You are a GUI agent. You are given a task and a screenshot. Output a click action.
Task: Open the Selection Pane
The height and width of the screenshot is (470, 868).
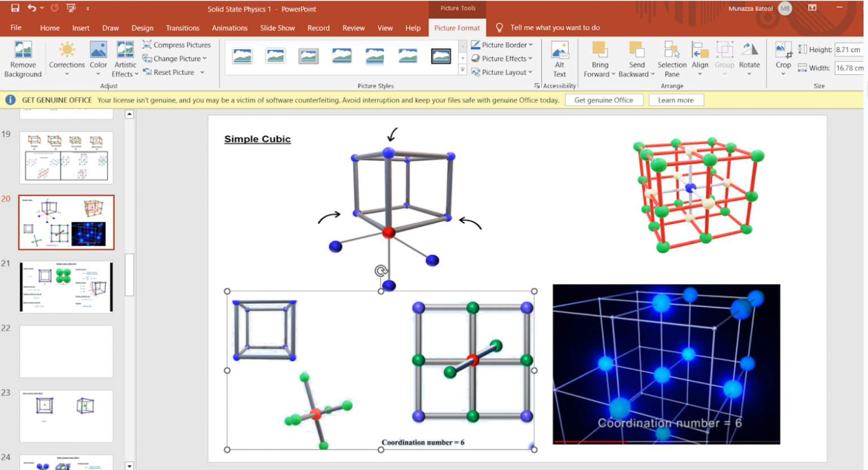tap(671, 59)
